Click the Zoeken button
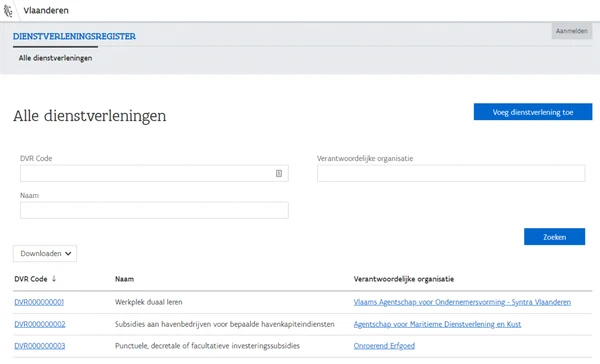This screenshot has height=364, width=600. point(554,237)
